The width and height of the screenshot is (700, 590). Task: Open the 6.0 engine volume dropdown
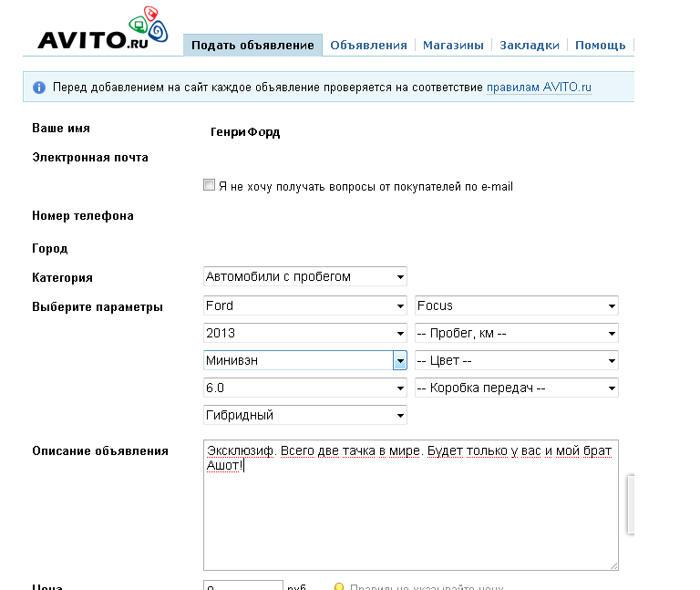(305, 388)
